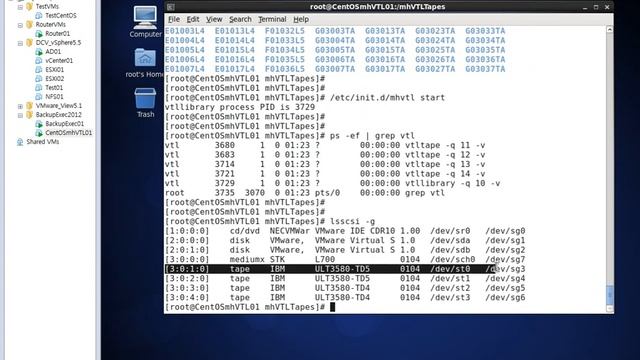Click the cd/dvd /dev/sr0 row
Image resolution: width=640 pixels, height=360 pixels.
click(x=345, y=231)
